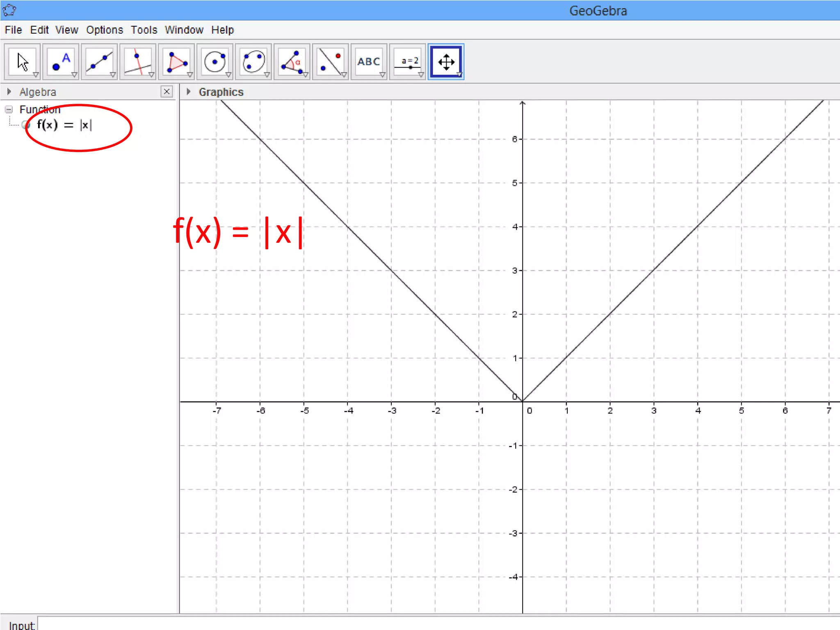Select the Angle tool
Viewport: 840px width, 630px height.
pos(292,62)
